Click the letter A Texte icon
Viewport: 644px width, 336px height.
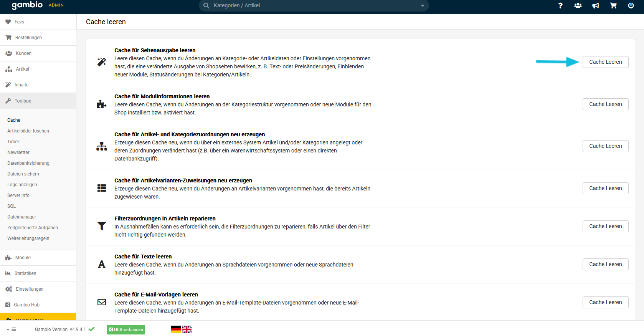(x=102, y=264)
